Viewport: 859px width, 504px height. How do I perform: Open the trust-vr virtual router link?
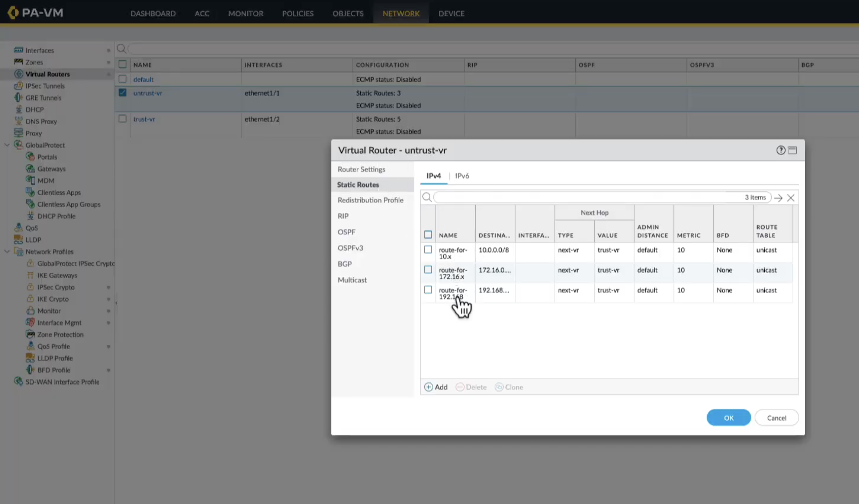[x=144, y=119]
